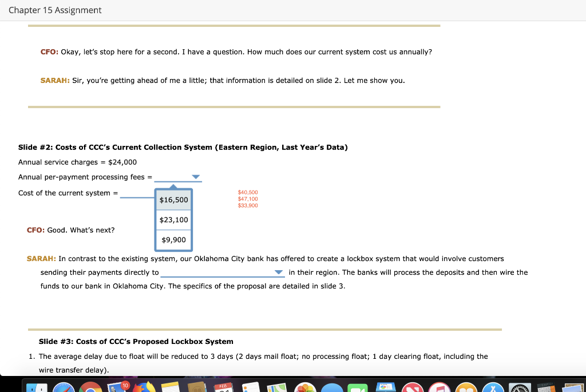The height and width of the screenshot is (392, 586).
Task: Open Keynote from the Dock
Action: [385, 387]
